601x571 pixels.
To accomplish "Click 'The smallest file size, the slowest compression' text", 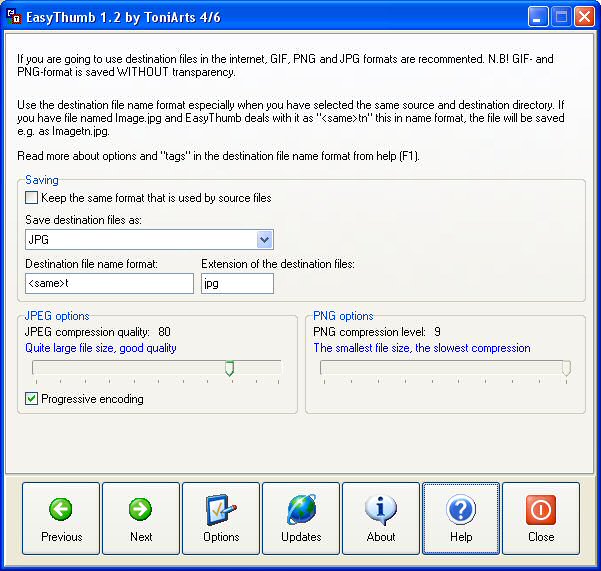I will click(x=422, y=348).
